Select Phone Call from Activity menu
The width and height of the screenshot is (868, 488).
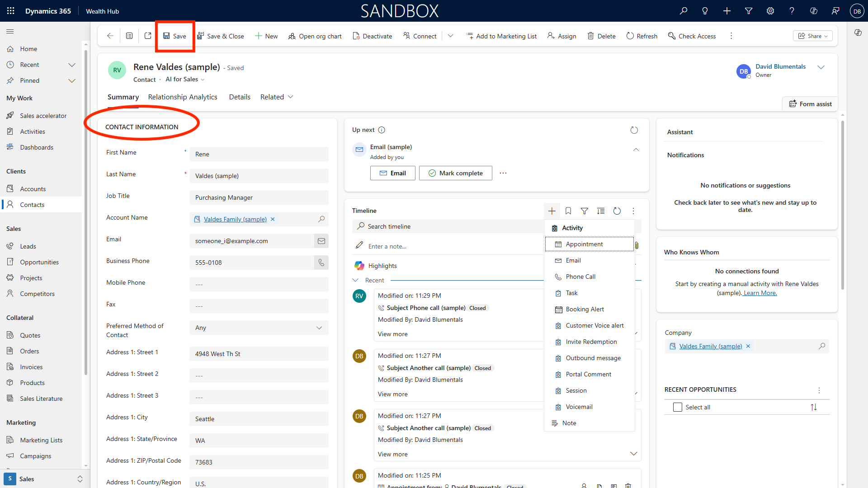click(x=580, y=277)
